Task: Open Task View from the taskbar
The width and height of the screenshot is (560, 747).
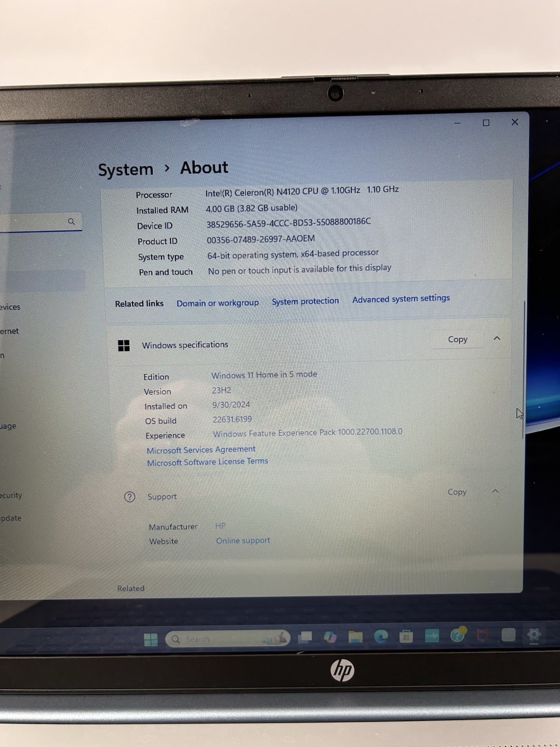Action: click(305, 637)
